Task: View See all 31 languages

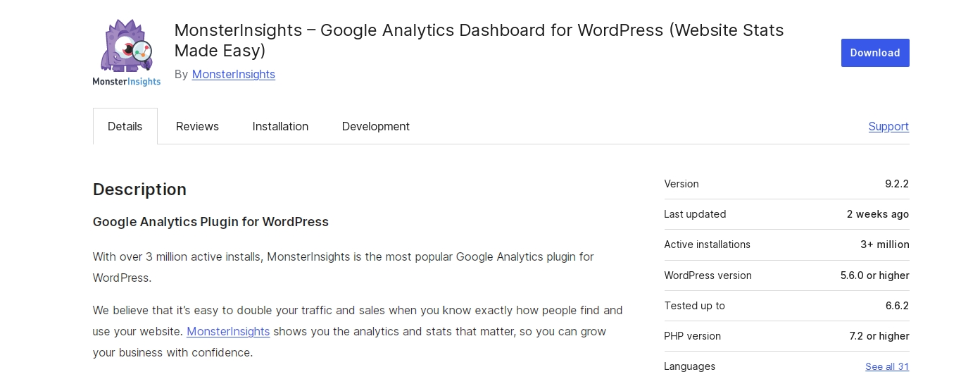Action: pyautogui.click(x=887, y=366)
